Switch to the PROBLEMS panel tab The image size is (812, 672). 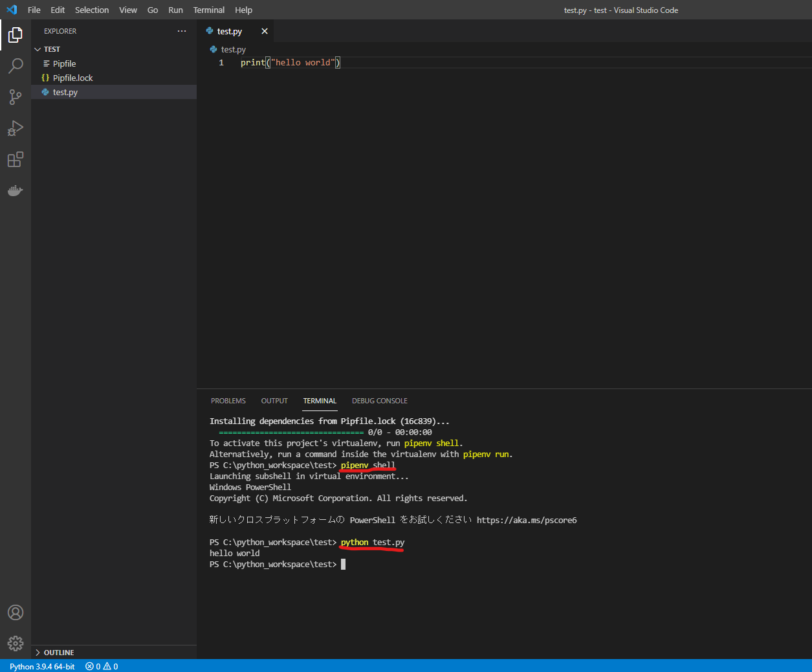tap(228, 401)
